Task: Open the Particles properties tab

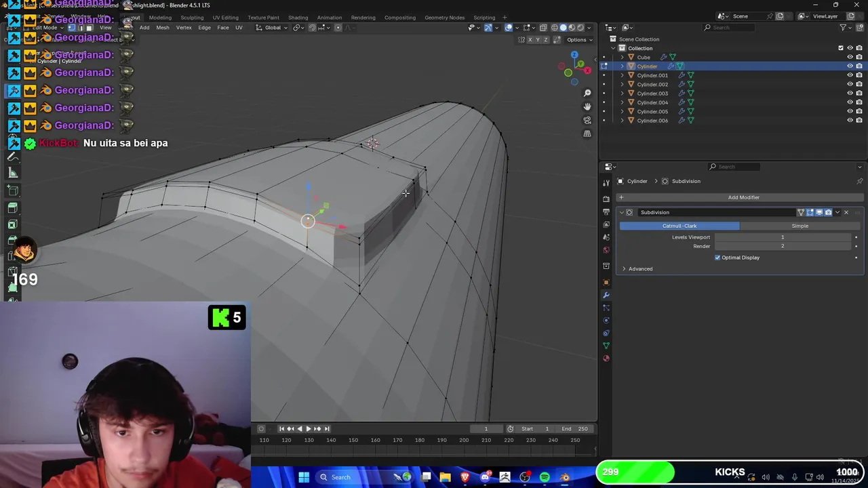Action: coord(606,308)
